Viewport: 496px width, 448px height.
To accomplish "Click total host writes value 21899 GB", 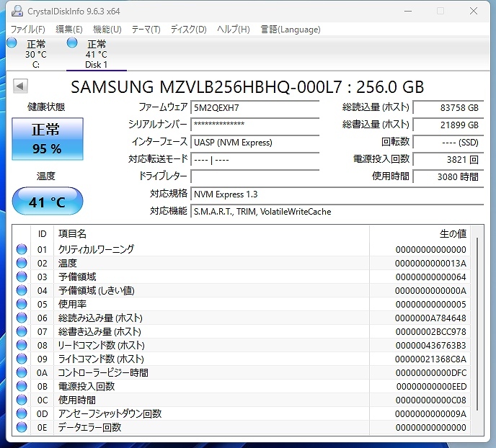I will point(448,125).
